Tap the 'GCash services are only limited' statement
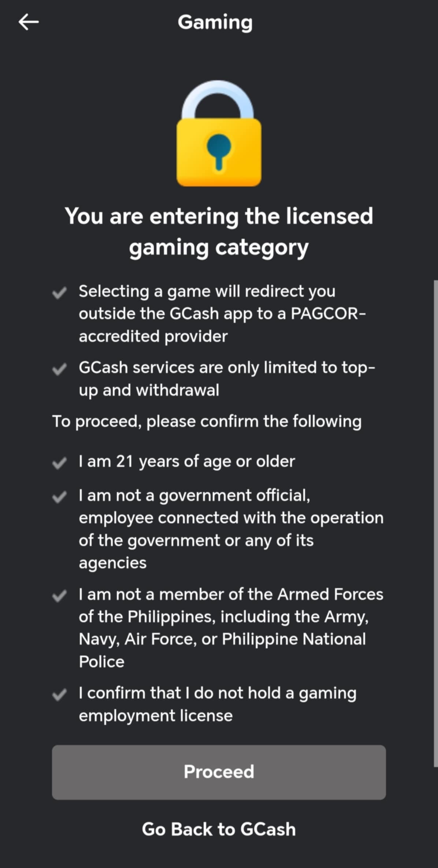438x868 pixels. [227, 379]
